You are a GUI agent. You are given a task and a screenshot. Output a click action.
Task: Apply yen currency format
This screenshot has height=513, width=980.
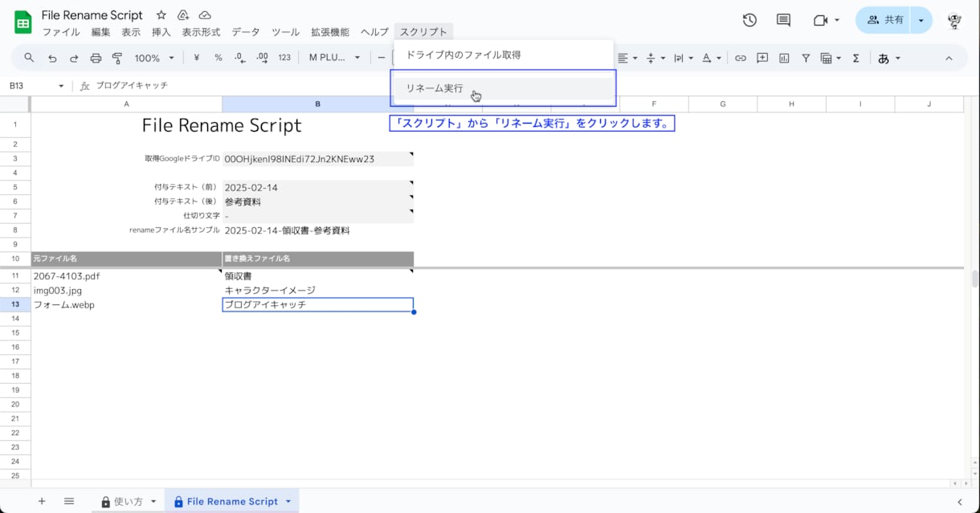tap(196, 58)
